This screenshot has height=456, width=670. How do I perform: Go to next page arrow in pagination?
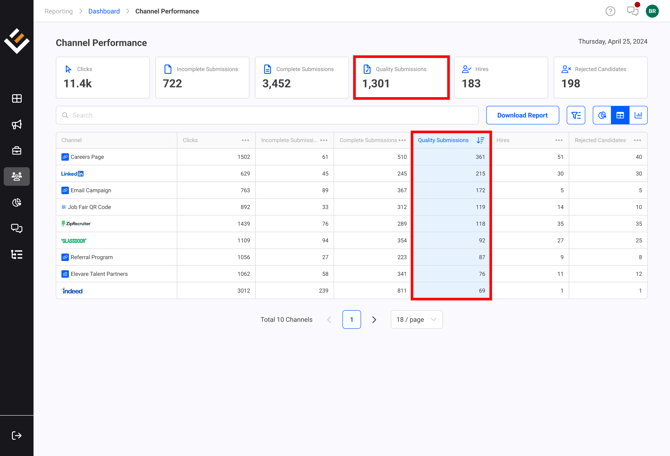374,320
